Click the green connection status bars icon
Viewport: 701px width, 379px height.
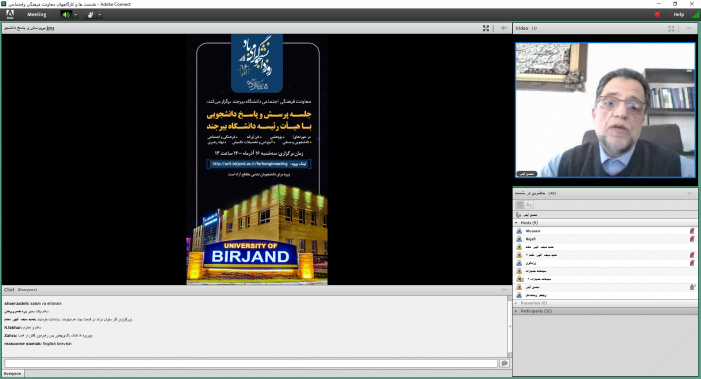695,15
